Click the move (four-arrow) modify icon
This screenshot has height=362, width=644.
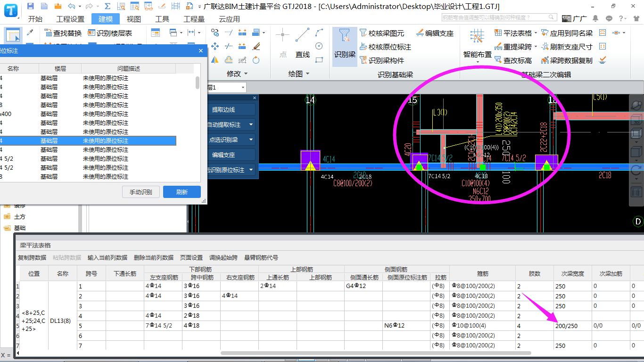215,46
